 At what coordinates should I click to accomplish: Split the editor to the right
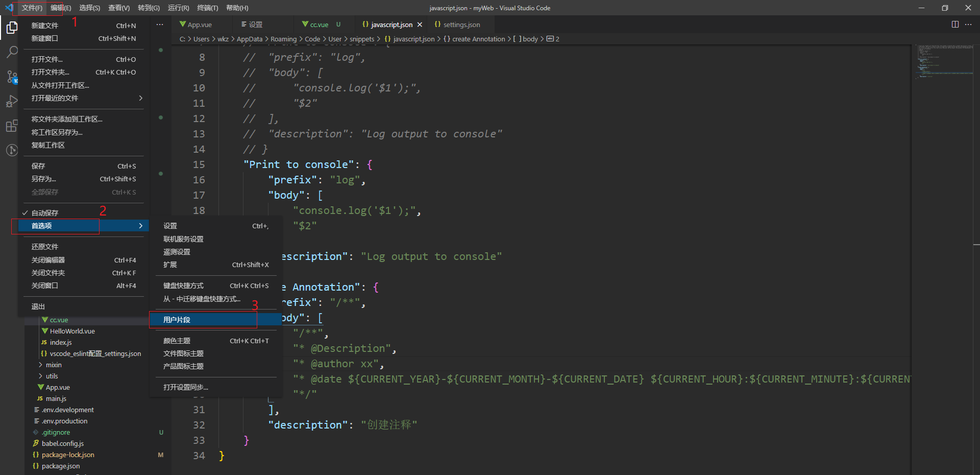(955, 25)
